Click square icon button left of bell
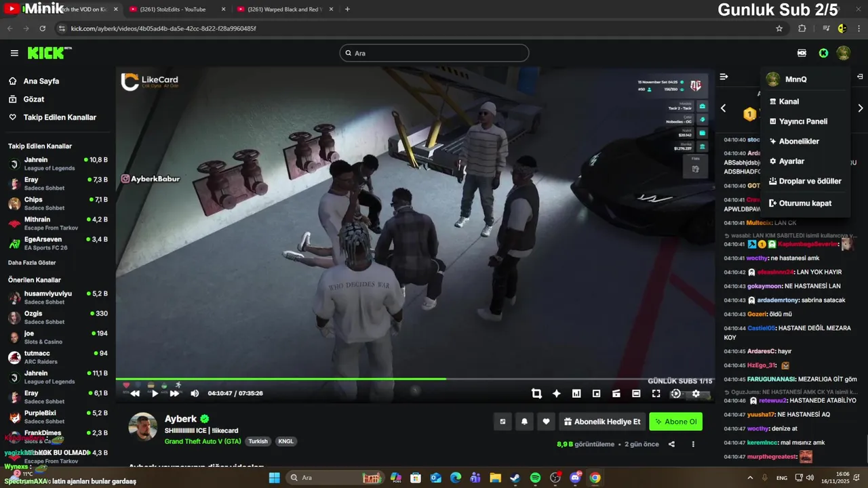868x488 pixels. (502, 422)
